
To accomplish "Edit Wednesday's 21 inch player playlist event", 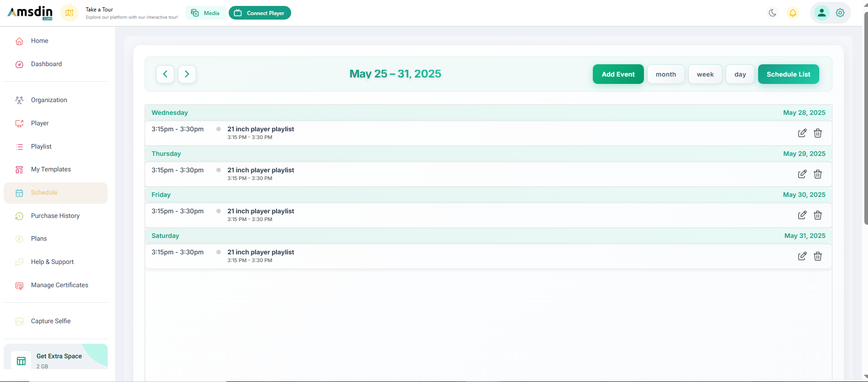I will point(802,133).
